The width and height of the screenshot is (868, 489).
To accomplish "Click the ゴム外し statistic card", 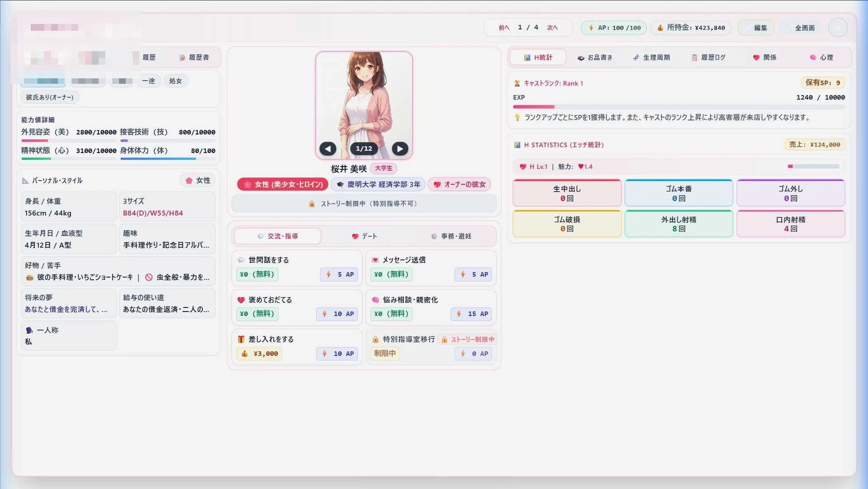I will 790,193.
